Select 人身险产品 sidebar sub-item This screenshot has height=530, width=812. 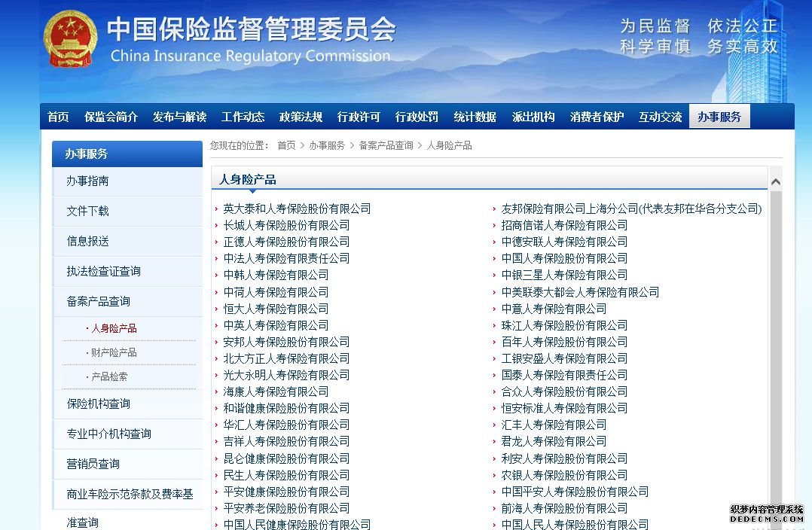pos(114,328)
